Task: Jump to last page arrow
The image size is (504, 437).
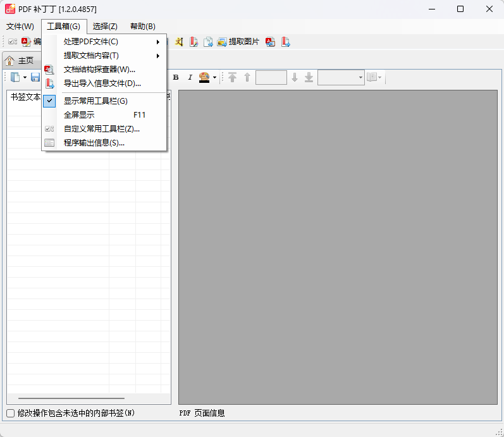Action: click(x=309, y=77)
